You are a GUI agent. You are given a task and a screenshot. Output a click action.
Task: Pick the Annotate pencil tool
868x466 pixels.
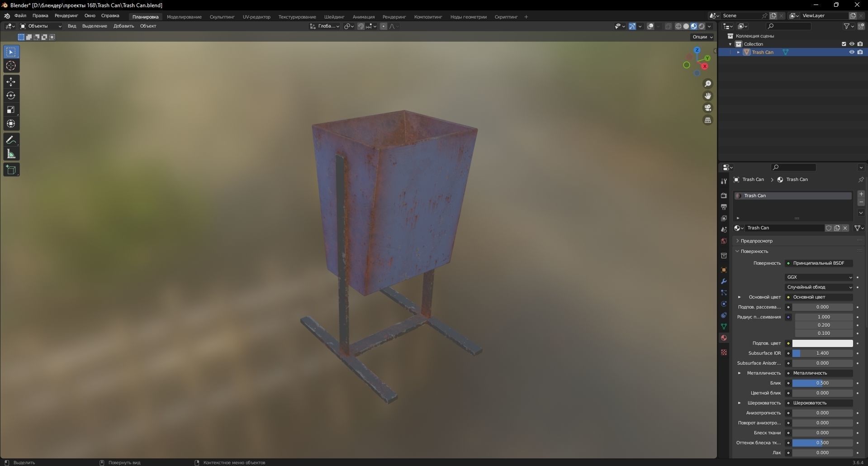point(11,140)
